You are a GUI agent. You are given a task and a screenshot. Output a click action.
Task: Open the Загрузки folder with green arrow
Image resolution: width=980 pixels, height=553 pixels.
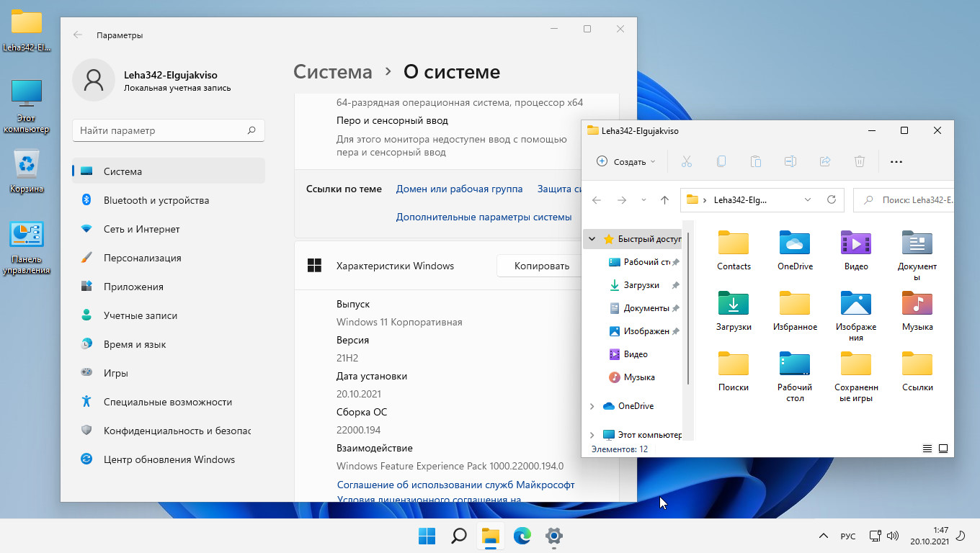tap(734, 311)
